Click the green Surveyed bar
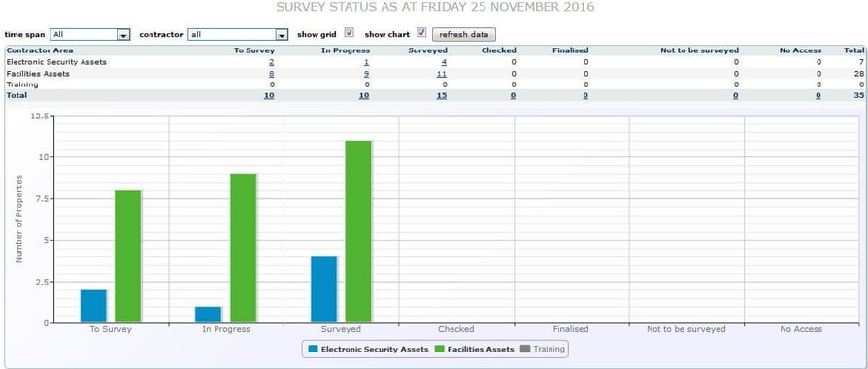868x369 pixels. click(x=358, y=231)
